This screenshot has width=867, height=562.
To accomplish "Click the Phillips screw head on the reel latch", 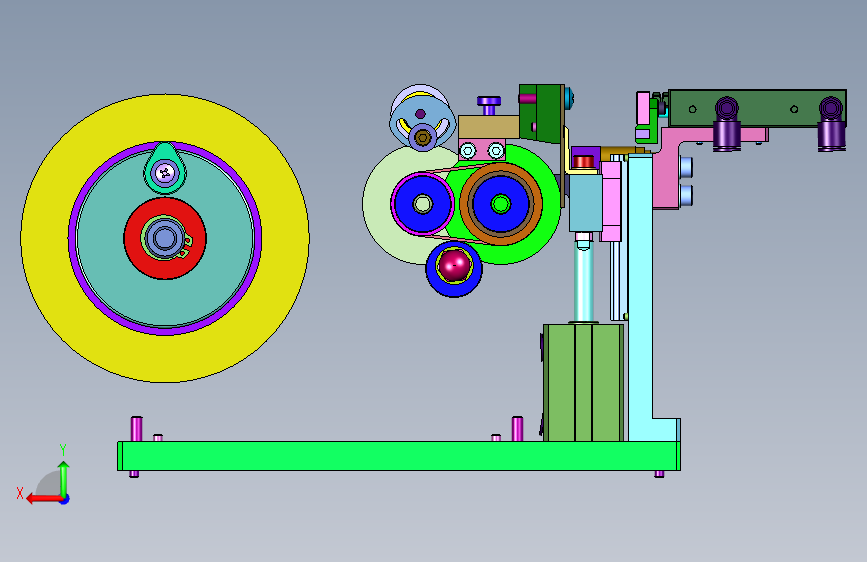I will click(165, 173).
